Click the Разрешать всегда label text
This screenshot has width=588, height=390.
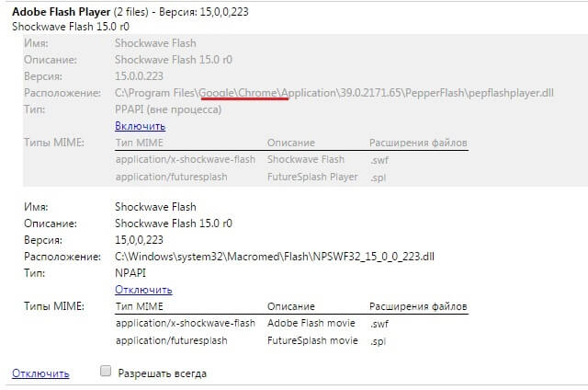(162, 373)
